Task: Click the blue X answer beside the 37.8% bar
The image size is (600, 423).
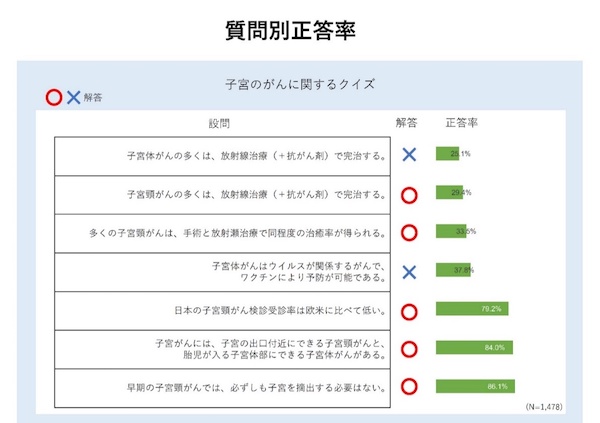Action: click(x=408, y=272)
